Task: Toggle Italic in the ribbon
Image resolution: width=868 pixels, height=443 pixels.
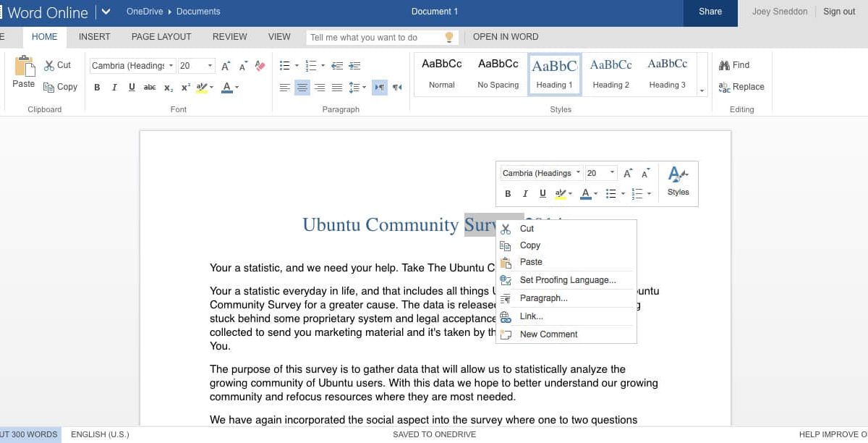Action: (114, 88)
